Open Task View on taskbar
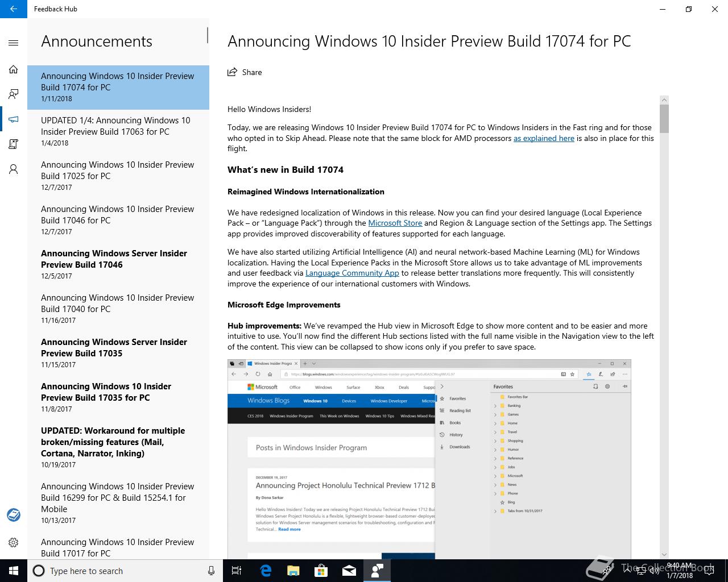Screen dimensions: 728x582 [x=237, y=571]
